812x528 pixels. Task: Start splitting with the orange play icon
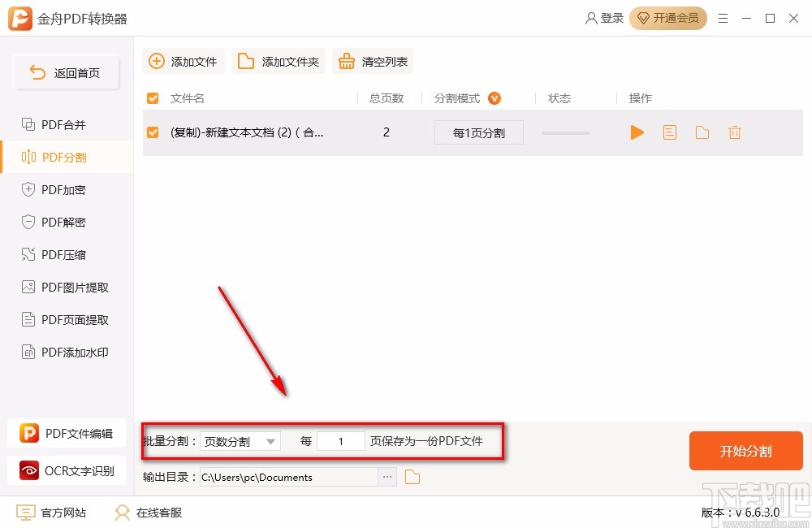[637, 132]
